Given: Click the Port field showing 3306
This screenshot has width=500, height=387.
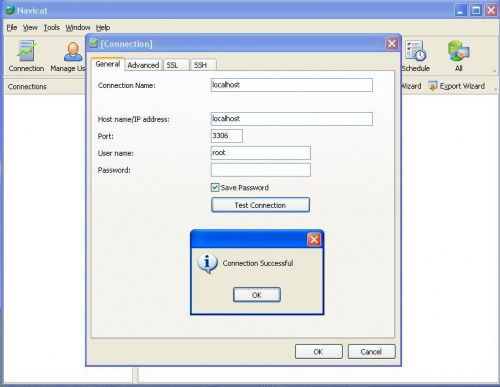Looking at the screenshot, I should pos(227,136).
